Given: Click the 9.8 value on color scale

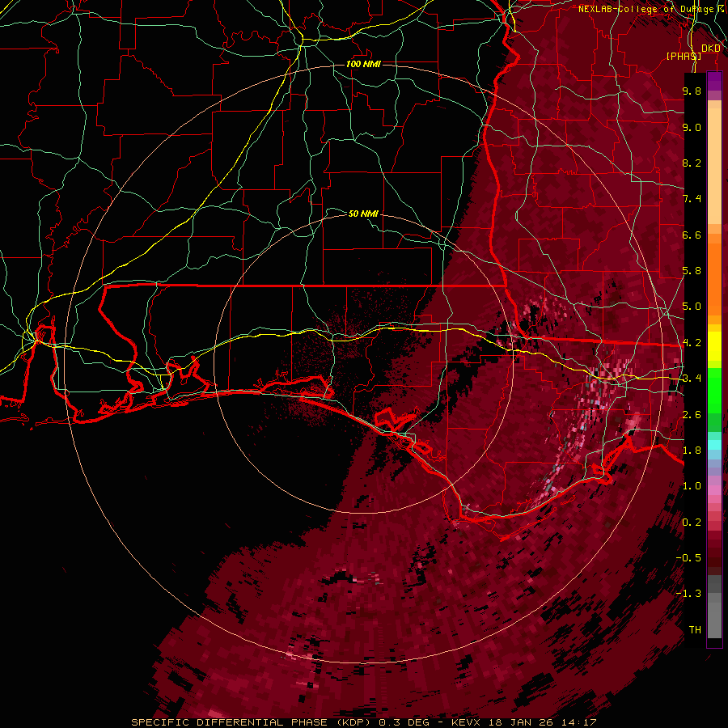Looking at the screenshot, I should pyautogui.click(x=692, y=91).
